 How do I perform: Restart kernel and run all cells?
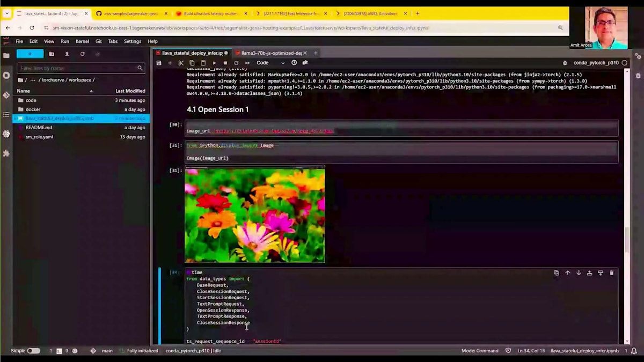[247, 63]
